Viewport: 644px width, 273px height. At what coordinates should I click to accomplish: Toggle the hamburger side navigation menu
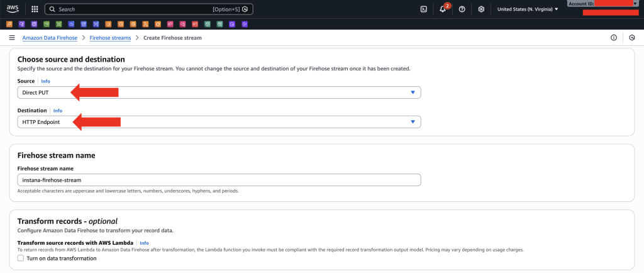click(12, 38)
